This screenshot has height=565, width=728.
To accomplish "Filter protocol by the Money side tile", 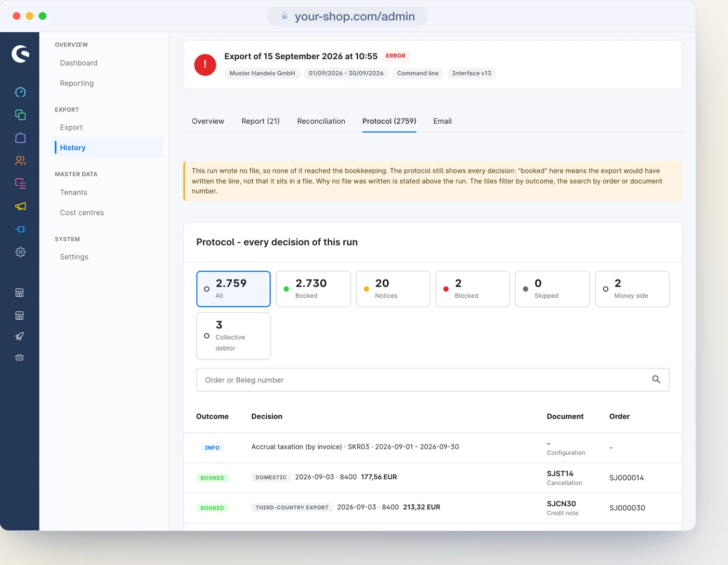I will [632, 289].
